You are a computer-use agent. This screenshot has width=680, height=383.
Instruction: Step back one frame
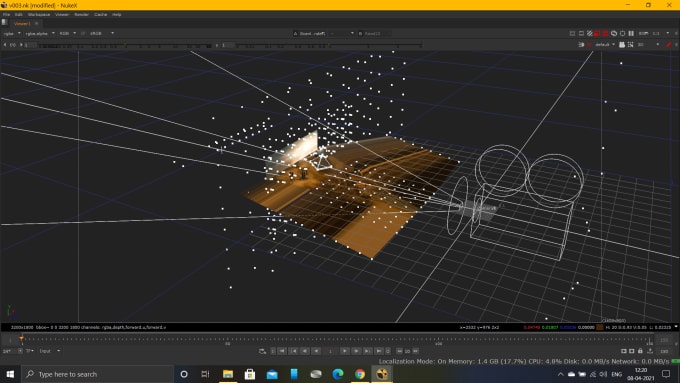click(305, 351)
